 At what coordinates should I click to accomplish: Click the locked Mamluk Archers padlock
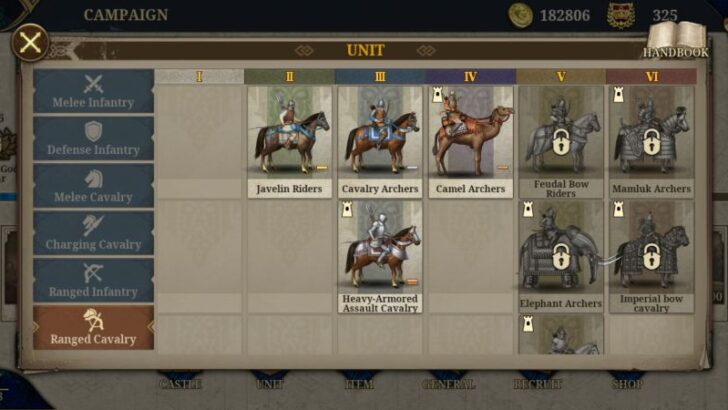click(651, 142)
